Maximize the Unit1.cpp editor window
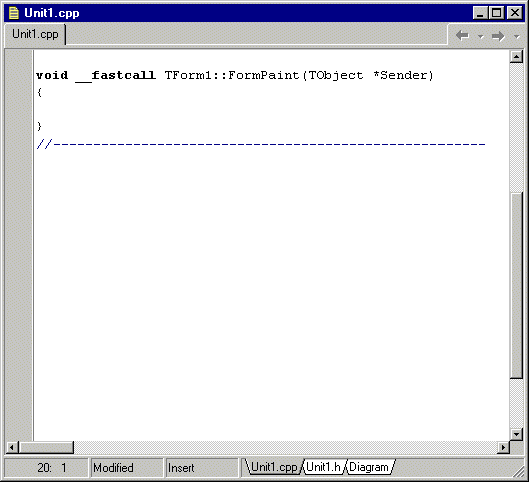Image resolution: width=529 pixels, height=482 pixels. point(497,13)
